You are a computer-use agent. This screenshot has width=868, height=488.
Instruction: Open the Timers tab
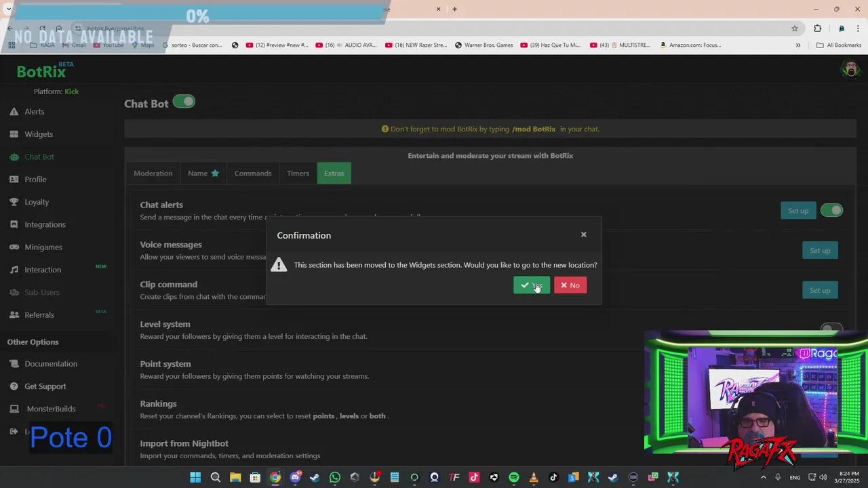(x=298, y=174)
